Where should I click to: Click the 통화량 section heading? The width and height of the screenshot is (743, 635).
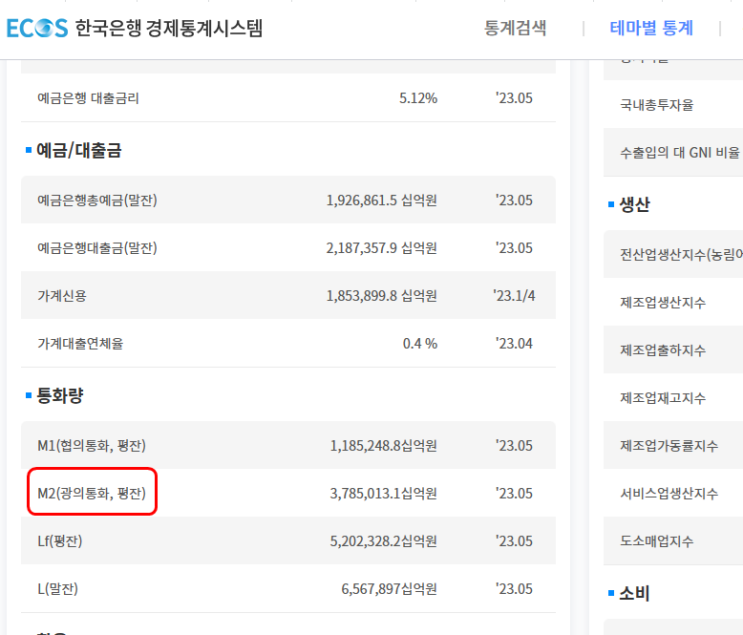[x=60, y=395]
